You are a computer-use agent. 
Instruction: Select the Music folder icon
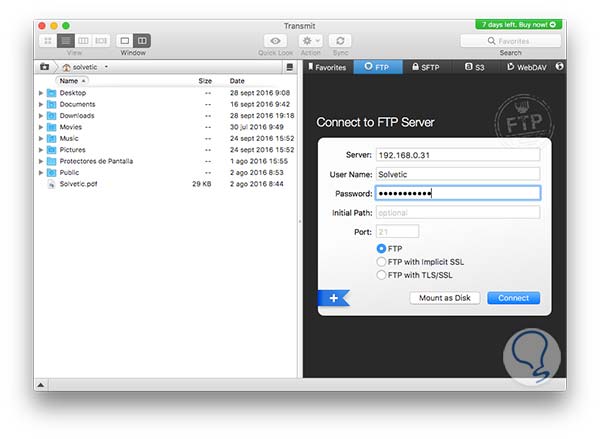coord(52,139)
